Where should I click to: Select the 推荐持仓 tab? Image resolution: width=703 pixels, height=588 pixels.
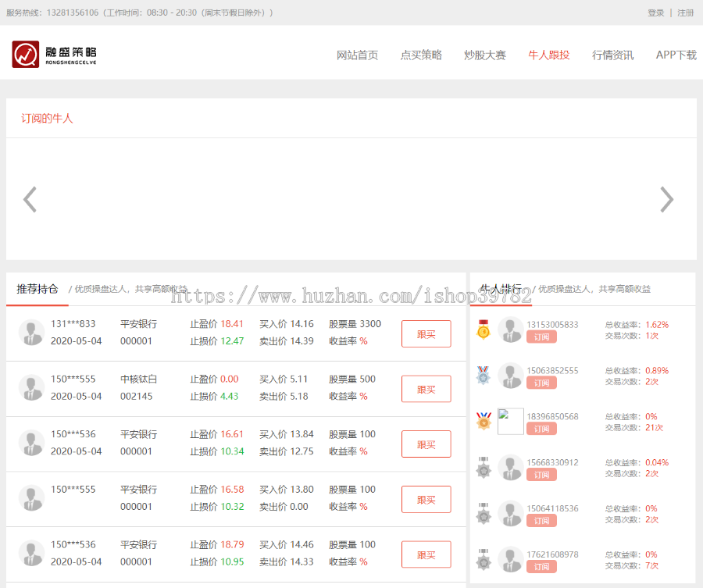[x=37, y=289]
